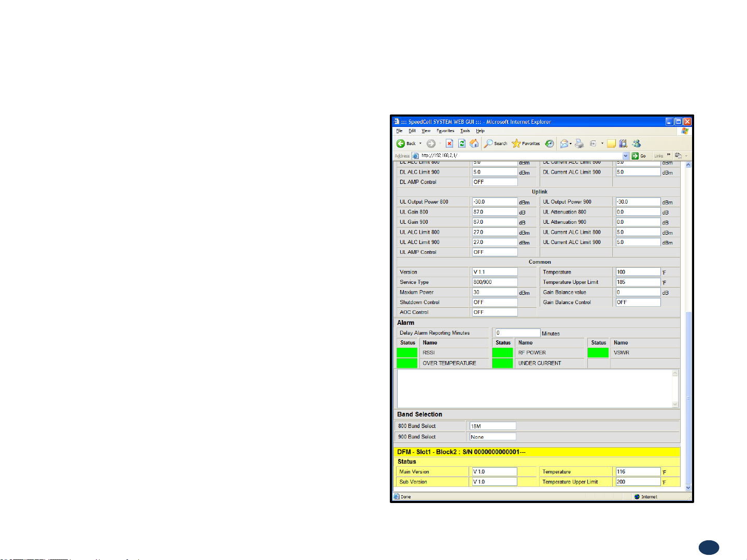
Task: Open the Help menu
Action: (480, 131)
